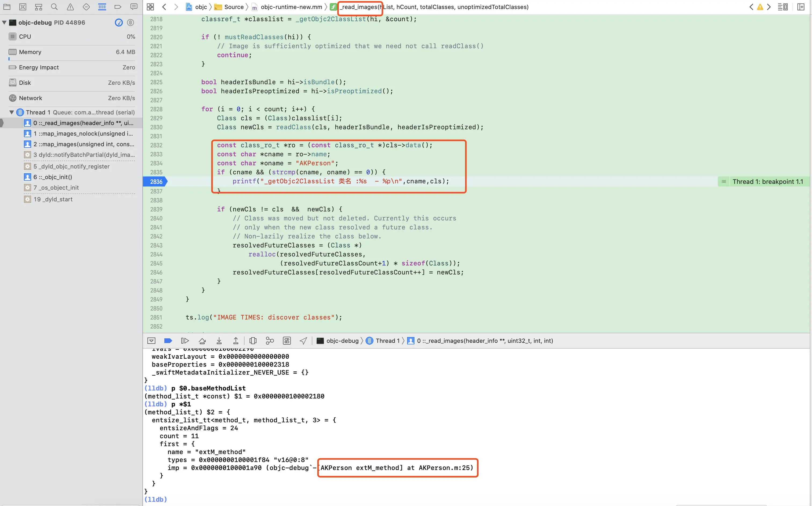Select objc-runtime-new.mm in jump bar
812x506 pixels.
(x=291, y=7)
